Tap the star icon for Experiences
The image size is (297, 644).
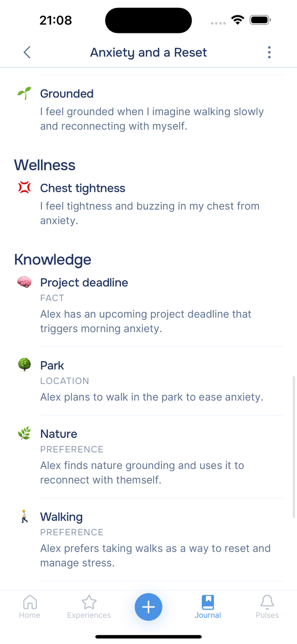[89, 601]
